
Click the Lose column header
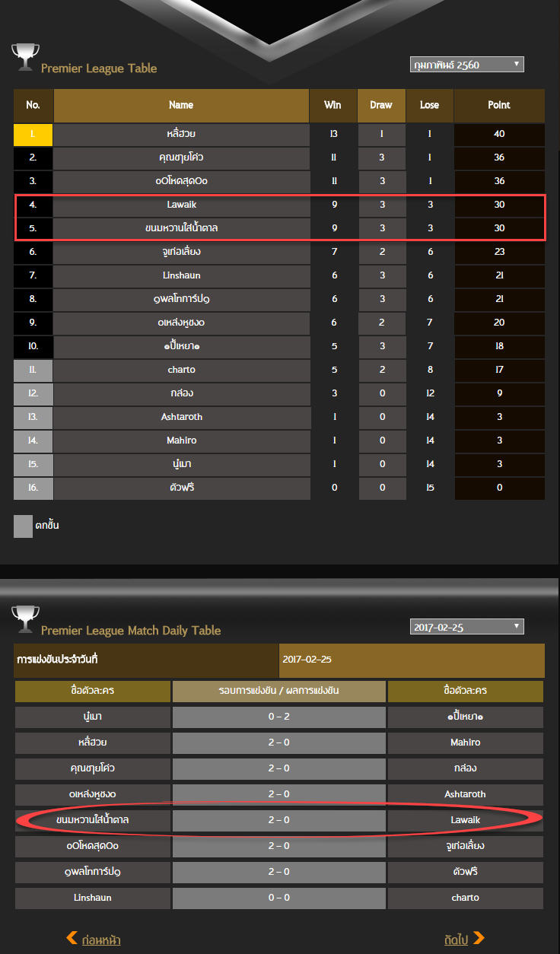point(429,105)
